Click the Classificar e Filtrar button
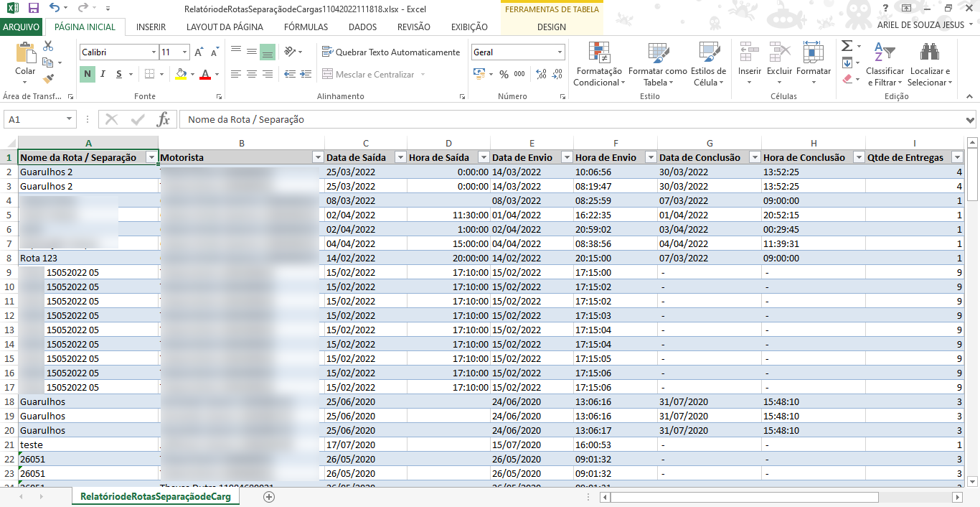This screenshot has height=507, width=980. click(x=885, y=65)
